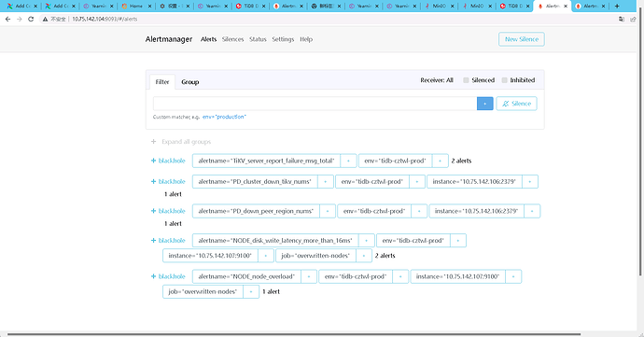Expand blackhole group for NODE_node_overload
This screenshot has height=337, width=644.
[x=168, y=276]
